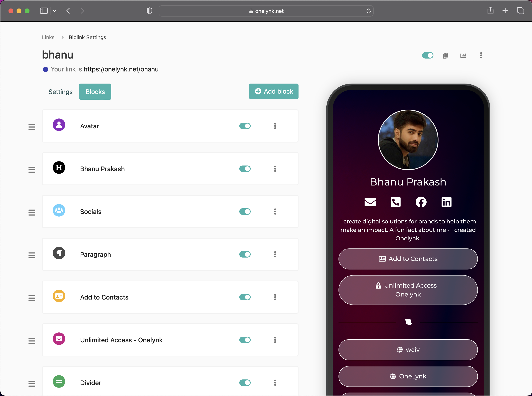532x396 pixels.
Task: Open Socials block options menu
Action: (275, 212)
